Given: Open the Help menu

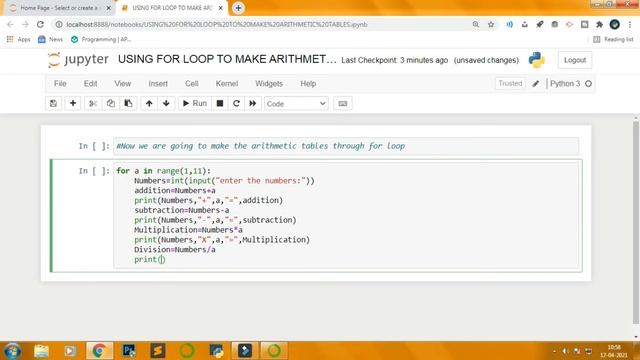Looking at the screenshot, I should pos(308,84).
